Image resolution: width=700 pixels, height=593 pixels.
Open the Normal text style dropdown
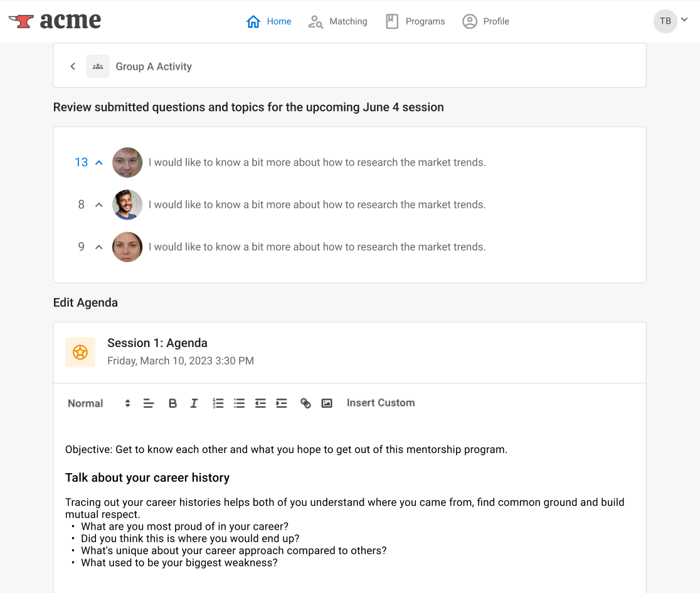pos(99,403)
